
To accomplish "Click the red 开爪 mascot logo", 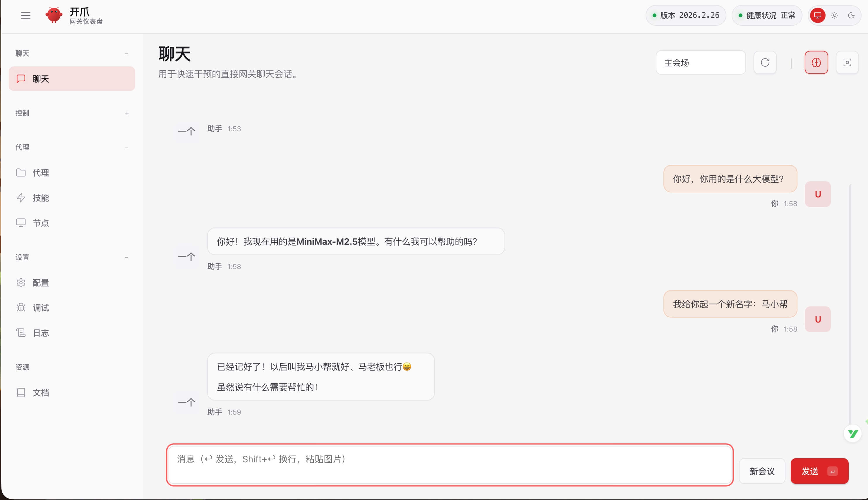I will coord(54,15).
